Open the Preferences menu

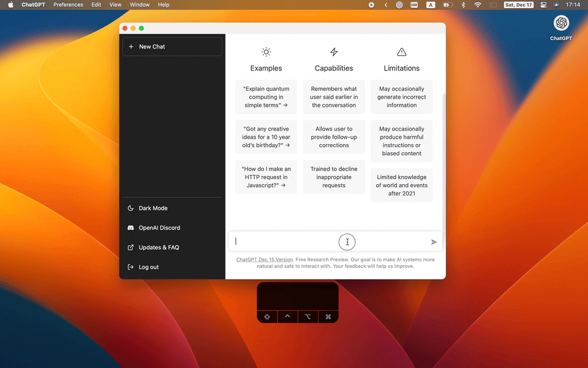click(68, 4)
